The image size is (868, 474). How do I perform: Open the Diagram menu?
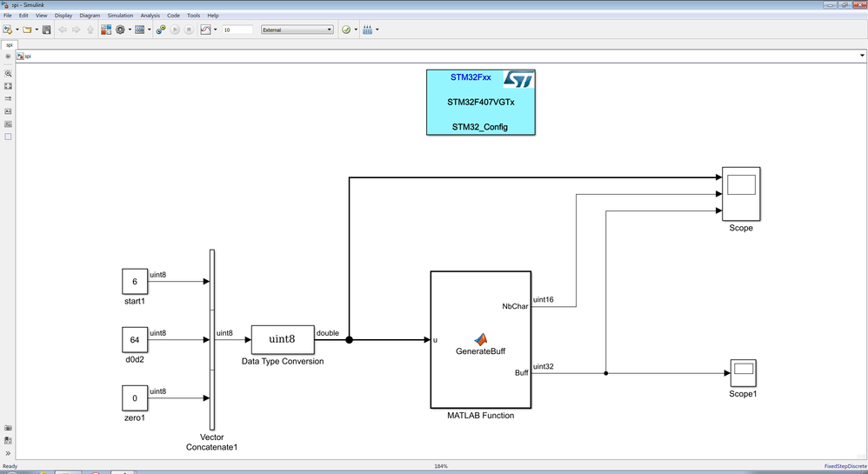90,16
